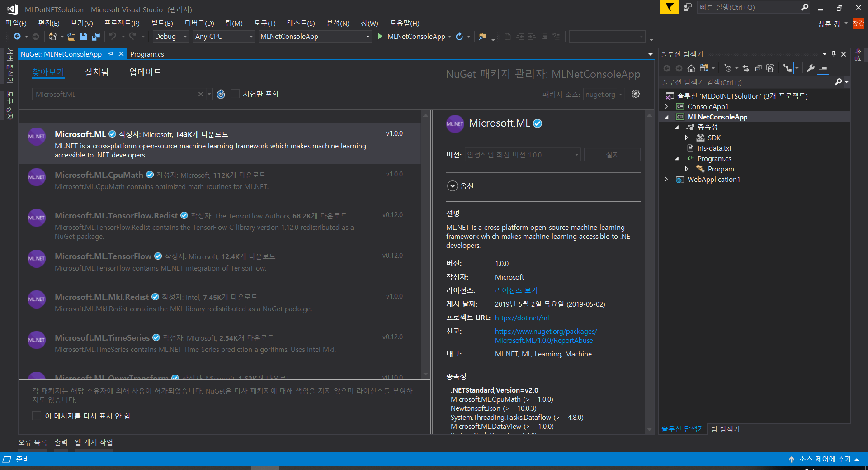Click the Open File folder icon
This screenshot has height=470, width=868.
tap(71, 37)
